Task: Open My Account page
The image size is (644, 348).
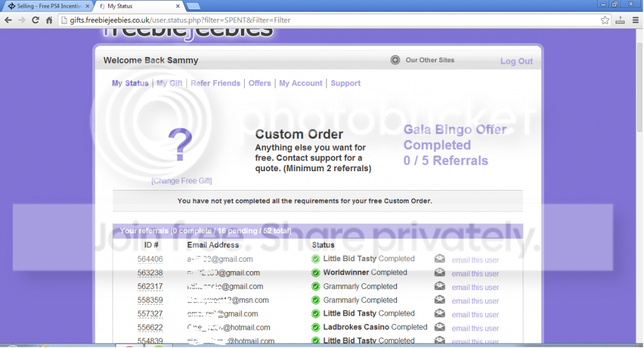Action: (x=301, y=83)
